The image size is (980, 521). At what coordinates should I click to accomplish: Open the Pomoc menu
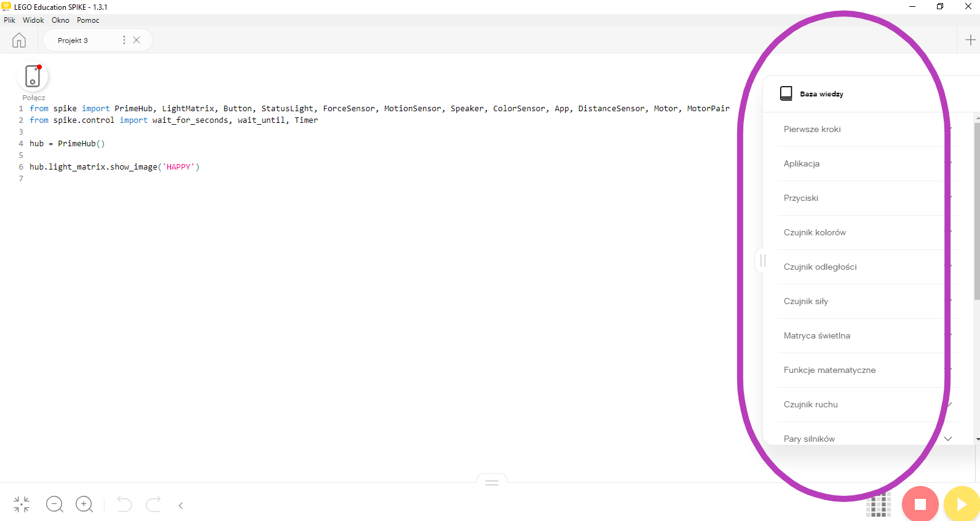88,20
